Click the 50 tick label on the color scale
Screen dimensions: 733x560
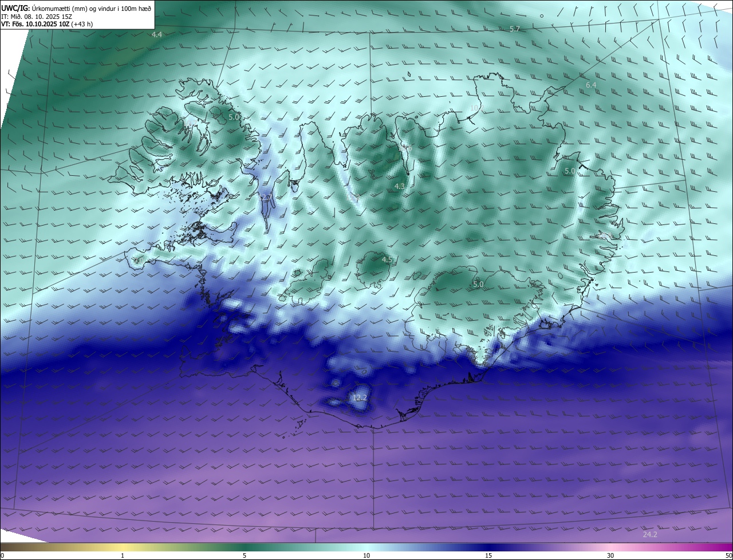[x=728, y=556]
